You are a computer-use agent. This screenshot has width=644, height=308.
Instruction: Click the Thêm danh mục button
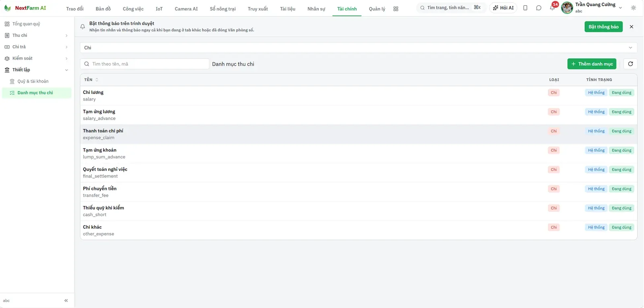pos(592,64)
